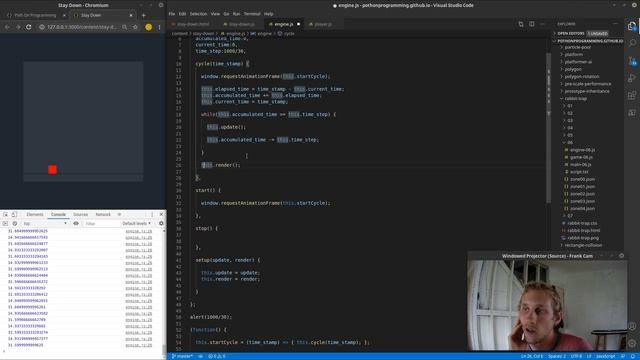Open the Explorer icon in VS Code activity bar
The width and height of the screenshot is (640, 360).
(632, 26)
